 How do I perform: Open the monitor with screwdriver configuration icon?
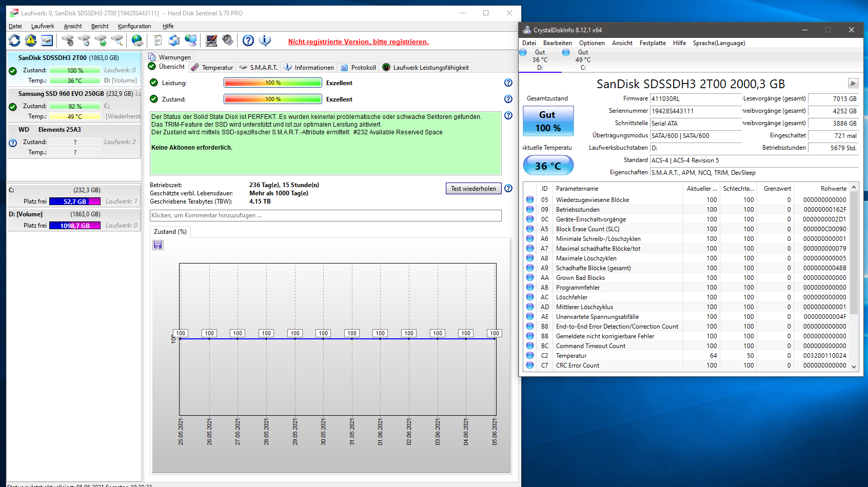tap(211, 40)
